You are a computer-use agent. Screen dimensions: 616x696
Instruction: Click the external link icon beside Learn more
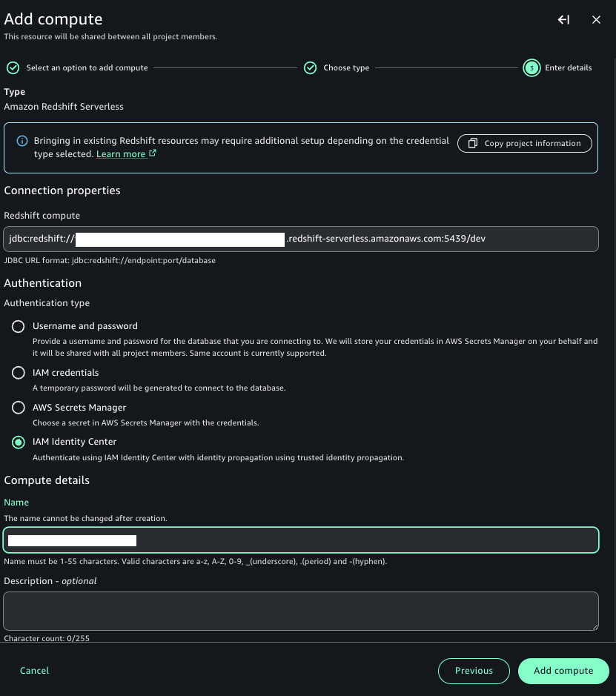[x=153, y=154]
